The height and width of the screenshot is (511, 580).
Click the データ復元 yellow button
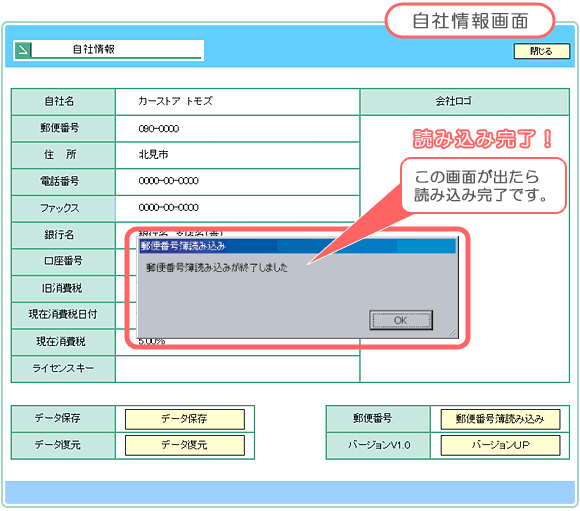185,445
